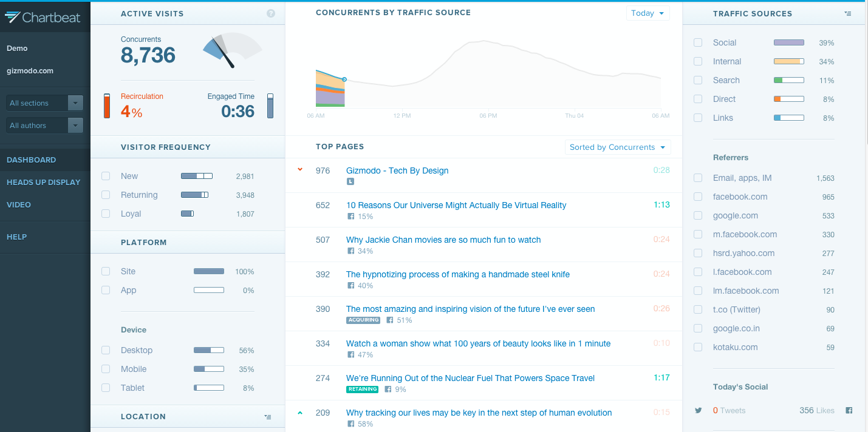Check the Returning visitors checkbox
The width and height of the screenshot is (868, 432).
coord(106,195)
